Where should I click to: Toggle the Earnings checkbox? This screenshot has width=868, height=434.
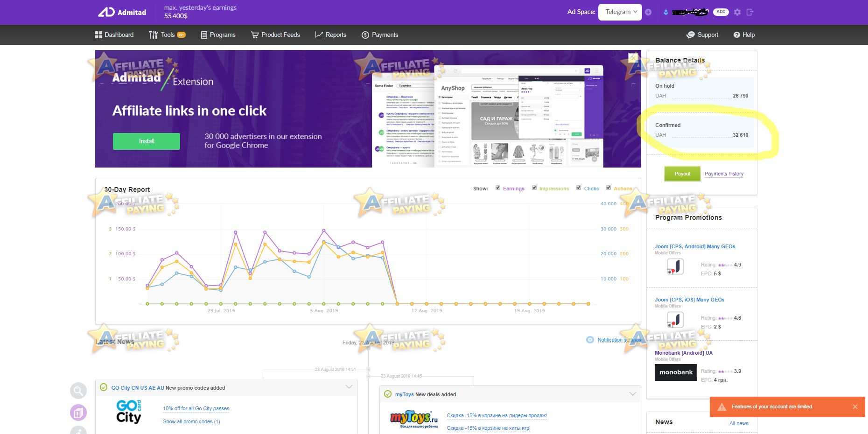[498, 188]
